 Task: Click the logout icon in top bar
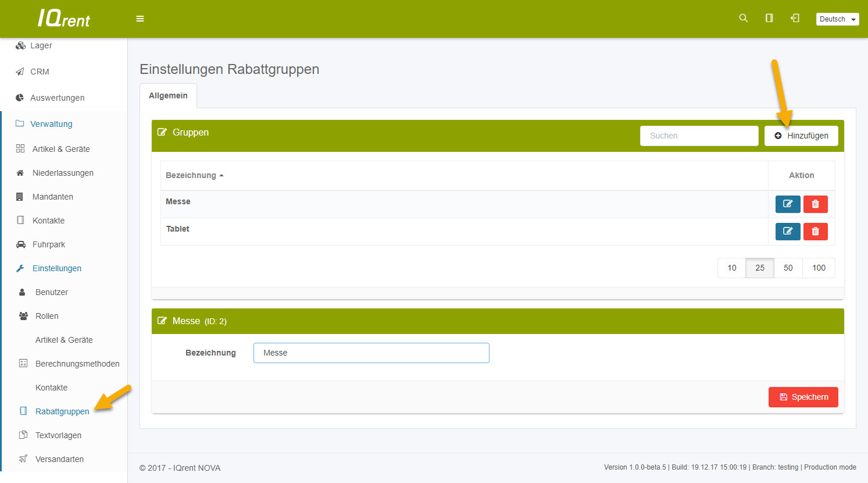[x=795, y=18]
